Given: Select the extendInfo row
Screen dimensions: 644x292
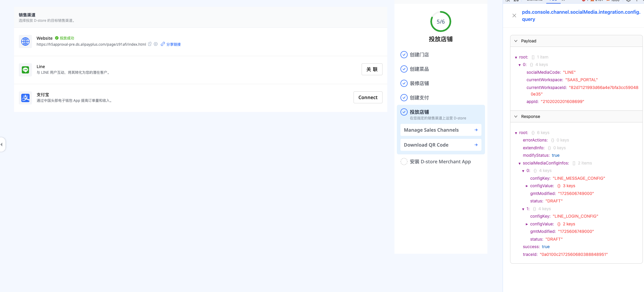Looking at the screenshot, I should (544, 148).
